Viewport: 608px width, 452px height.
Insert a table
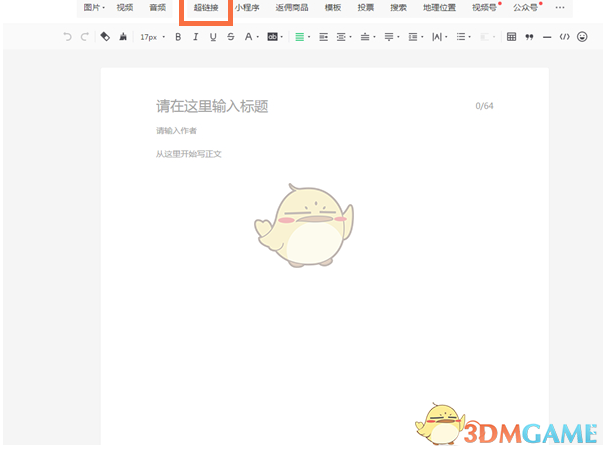[511, 37]
